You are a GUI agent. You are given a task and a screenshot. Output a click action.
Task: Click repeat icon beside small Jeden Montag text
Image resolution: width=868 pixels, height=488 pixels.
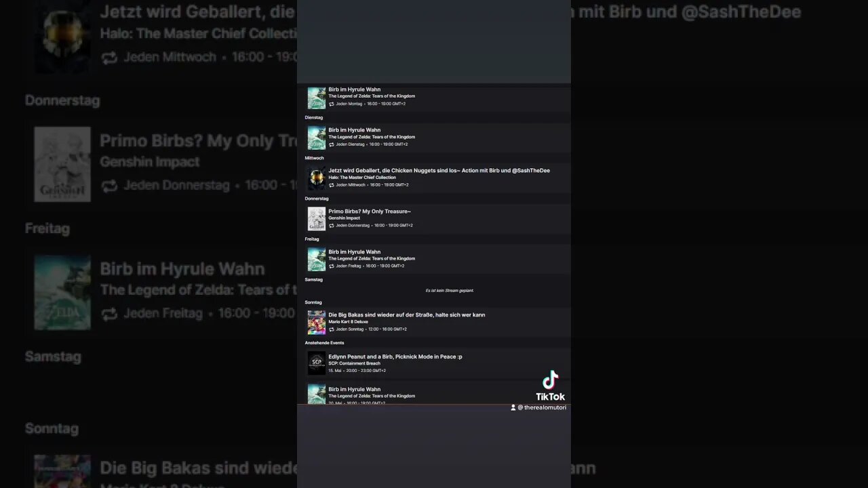[332, 104]
